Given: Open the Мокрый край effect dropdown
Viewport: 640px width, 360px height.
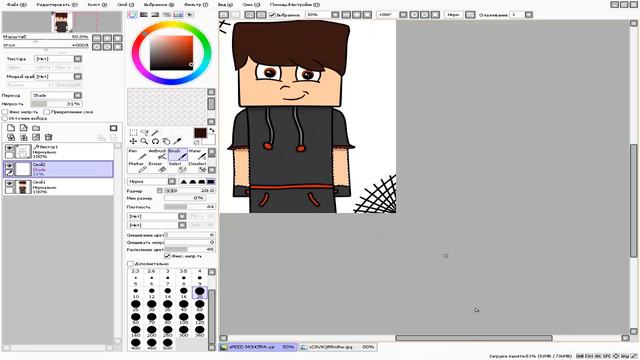Looking at the screenshot, I should [x=78, y=76].
